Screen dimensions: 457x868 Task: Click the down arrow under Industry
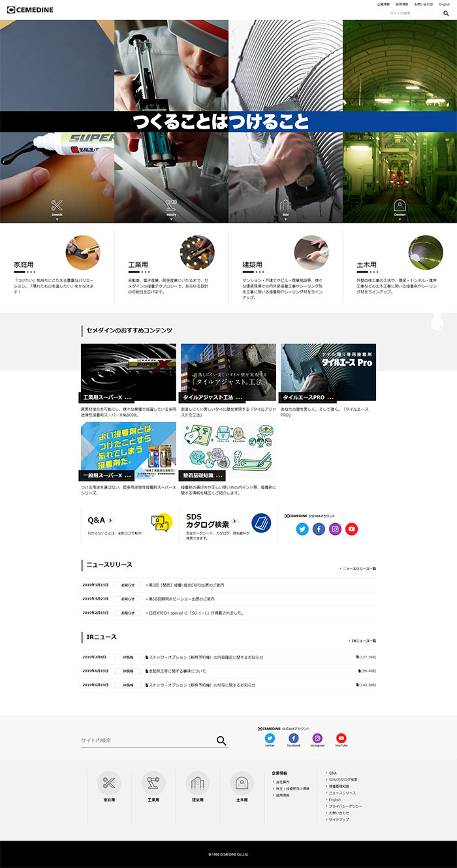click(171, 219)
